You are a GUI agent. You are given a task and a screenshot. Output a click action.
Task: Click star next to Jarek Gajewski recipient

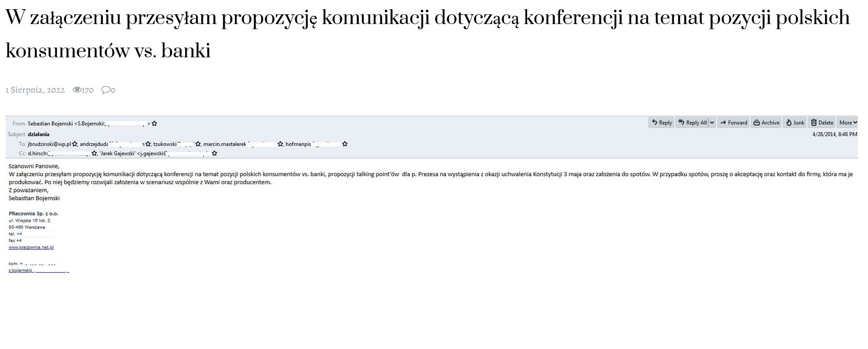(214, 153)
